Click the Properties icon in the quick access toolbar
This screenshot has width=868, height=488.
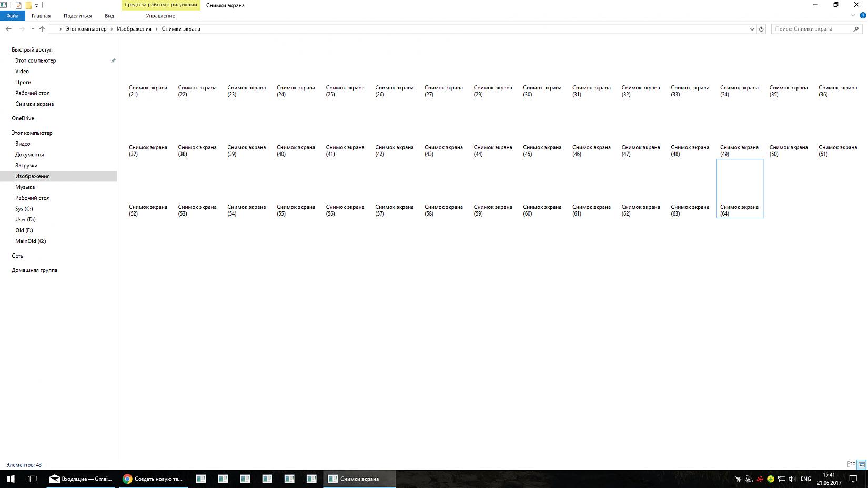click(18, 5)
